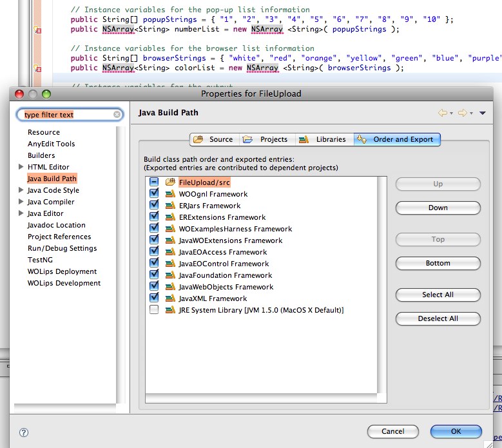
Task: Click the error marker beside the colorList line
Action: click(x=37, y=68)
